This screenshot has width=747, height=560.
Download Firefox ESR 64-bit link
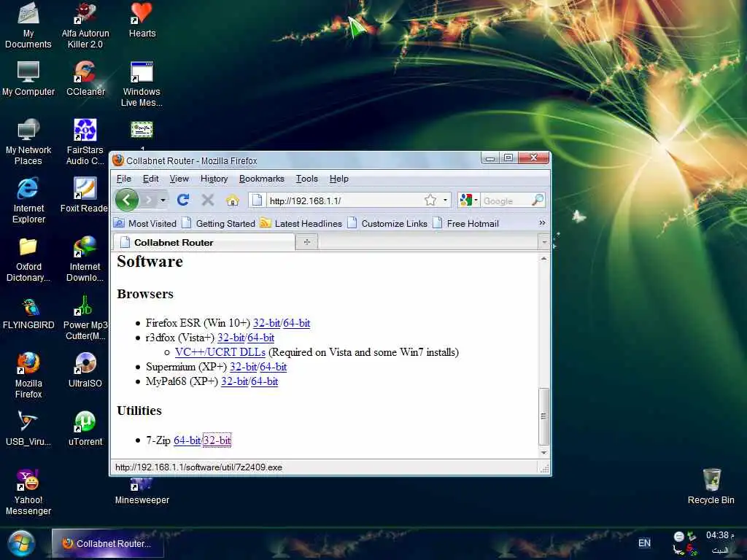click(296, 323)
